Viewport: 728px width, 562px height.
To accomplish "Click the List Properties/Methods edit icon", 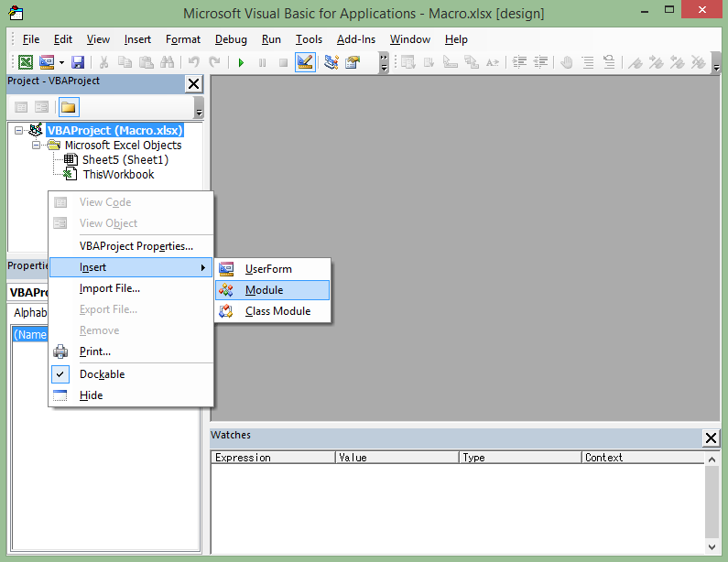I will 407,62.
